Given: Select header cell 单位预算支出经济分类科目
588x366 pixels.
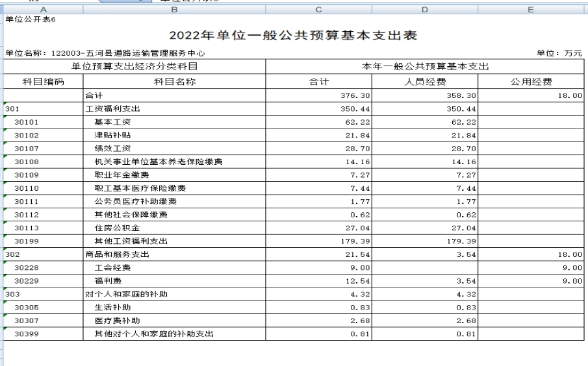Looking at the screenshot, I should (134, 66).
